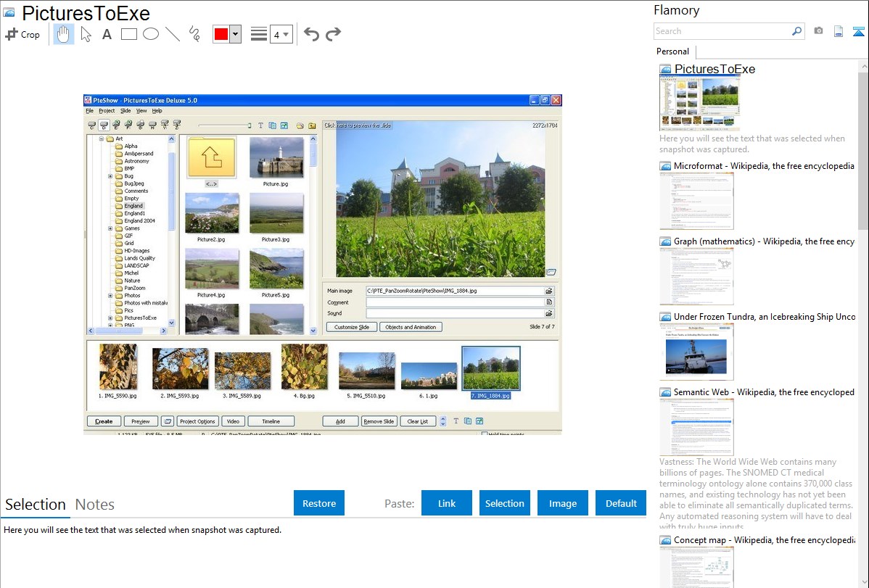Open Under Frozen Tundra snapshot thumbnail
Screen dimensions: 869x588
pos(696,352)
